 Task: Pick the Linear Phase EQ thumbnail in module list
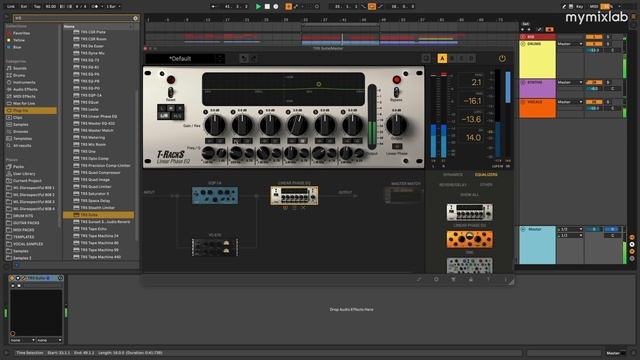click(469, 212)
